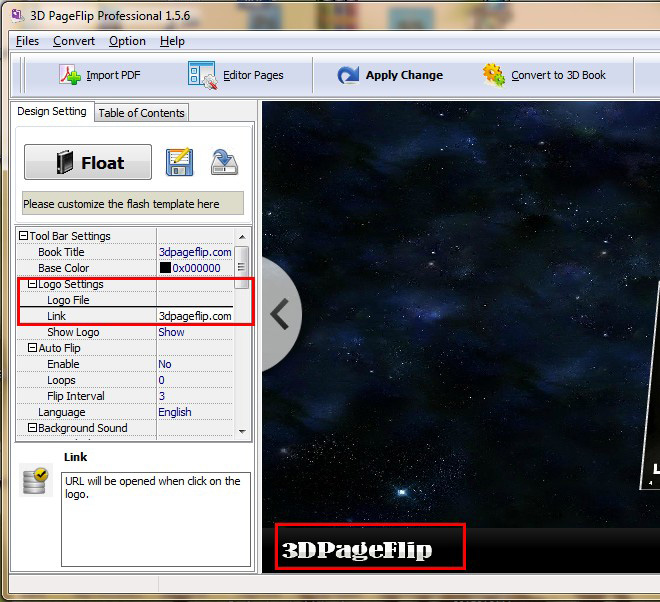Switch to the Table of Contents tab
The width and height of the screenshot is (660, 602).
pyautogui.click(x=141, y=113)
